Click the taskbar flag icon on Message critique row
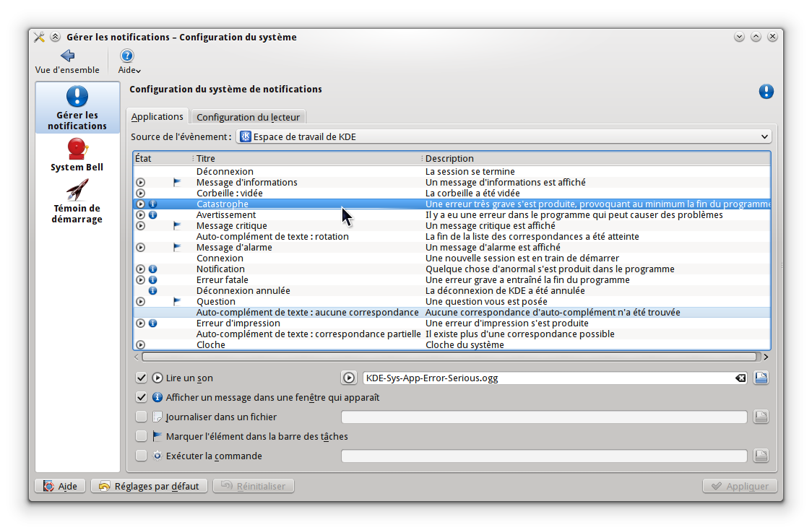Screen dimensions: 812x530 click(177, 226)
